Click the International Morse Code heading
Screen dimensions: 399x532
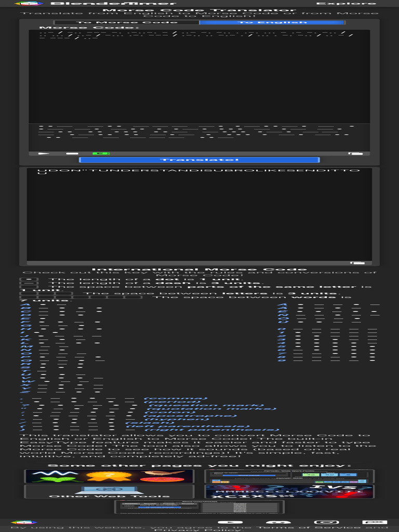(199, 270)
